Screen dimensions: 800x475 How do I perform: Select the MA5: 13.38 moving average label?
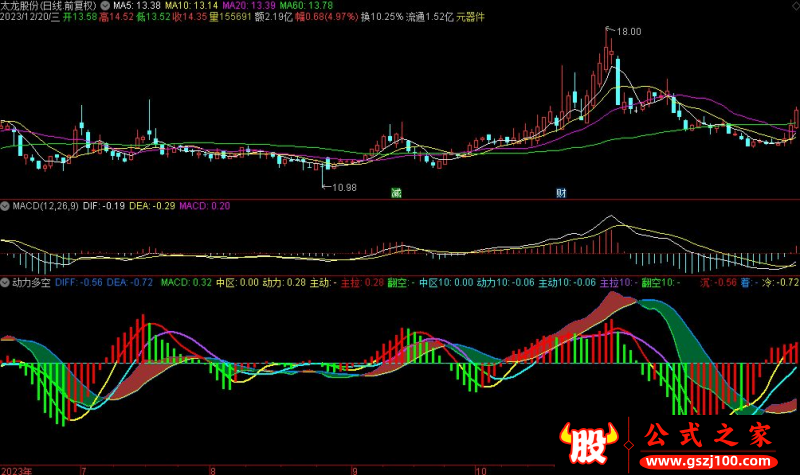pyautogui.click(x=136, y=6)
